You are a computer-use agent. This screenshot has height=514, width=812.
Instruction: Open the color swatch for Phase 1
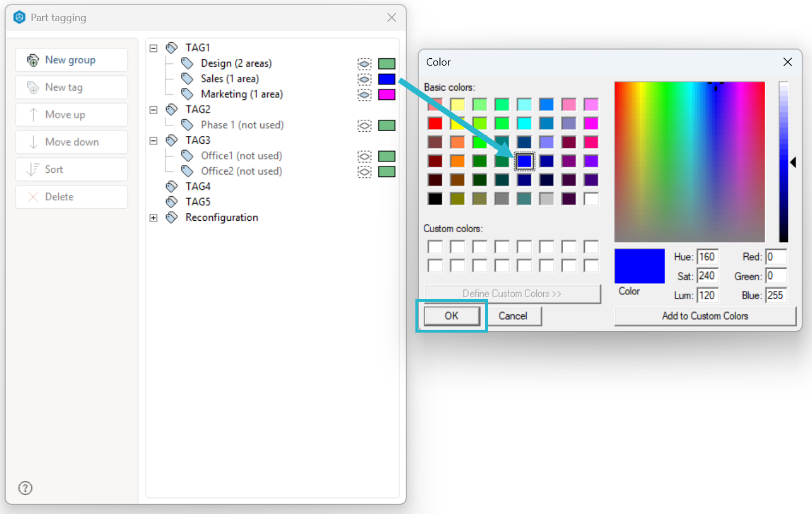(x=387, y=126)
